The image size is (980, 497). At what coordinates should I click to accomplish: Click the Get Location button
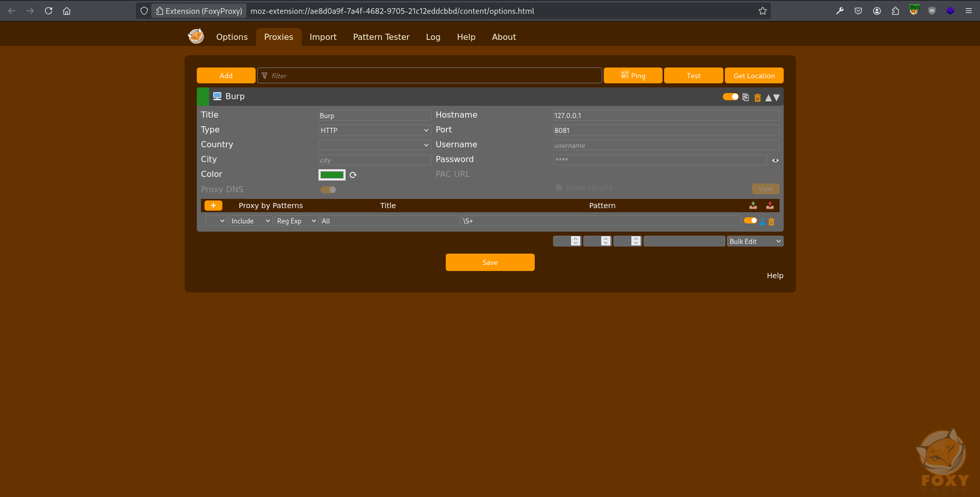click(754, 76)
